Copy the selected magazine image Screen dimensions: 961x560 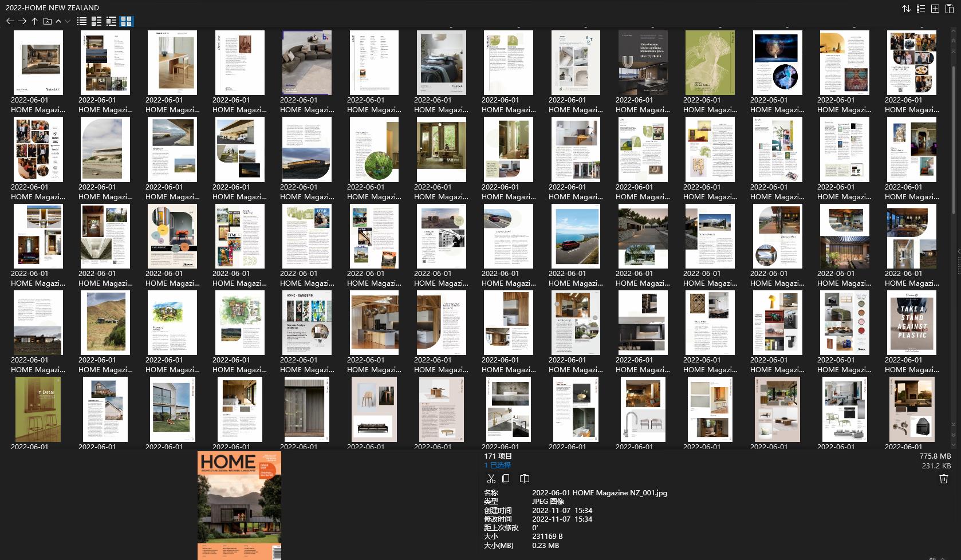tap(506, 479)
